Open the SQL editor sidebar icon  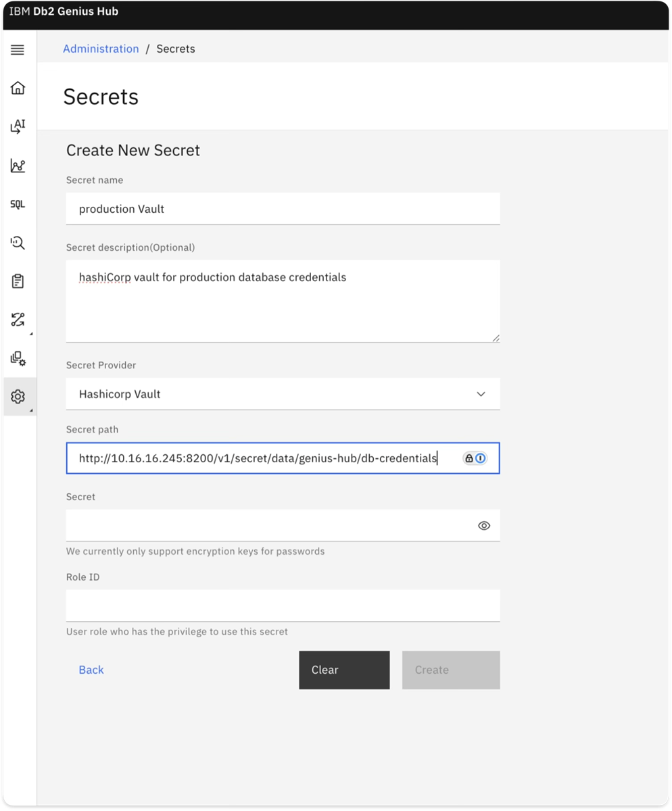[18, 204]
